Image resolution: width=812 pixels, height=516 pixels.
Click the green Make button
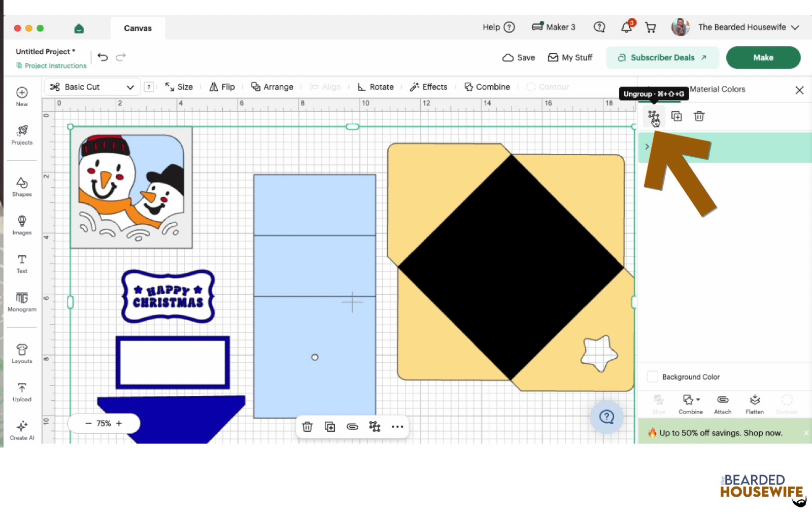tap(763, 57)
